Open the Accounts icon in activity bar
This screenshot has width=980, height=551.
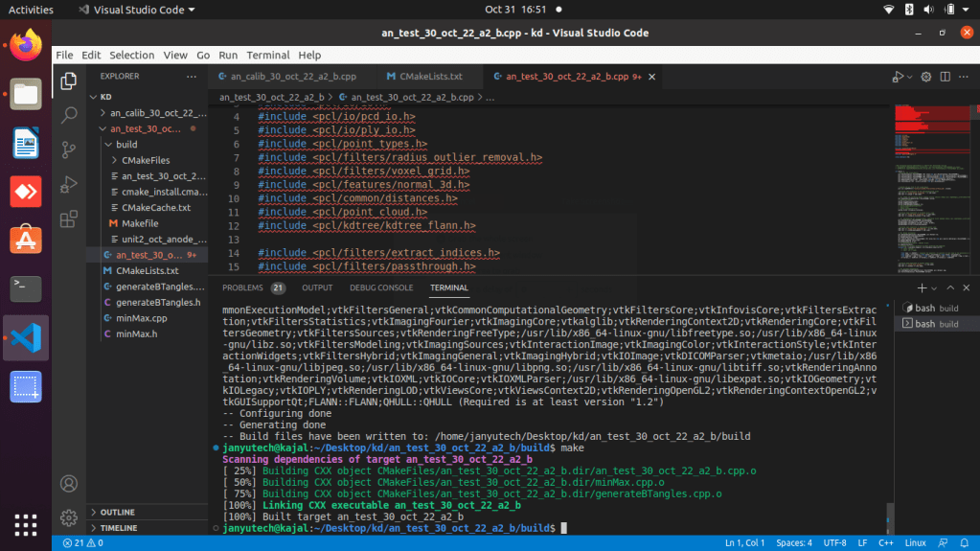click(x=69, y=483)
